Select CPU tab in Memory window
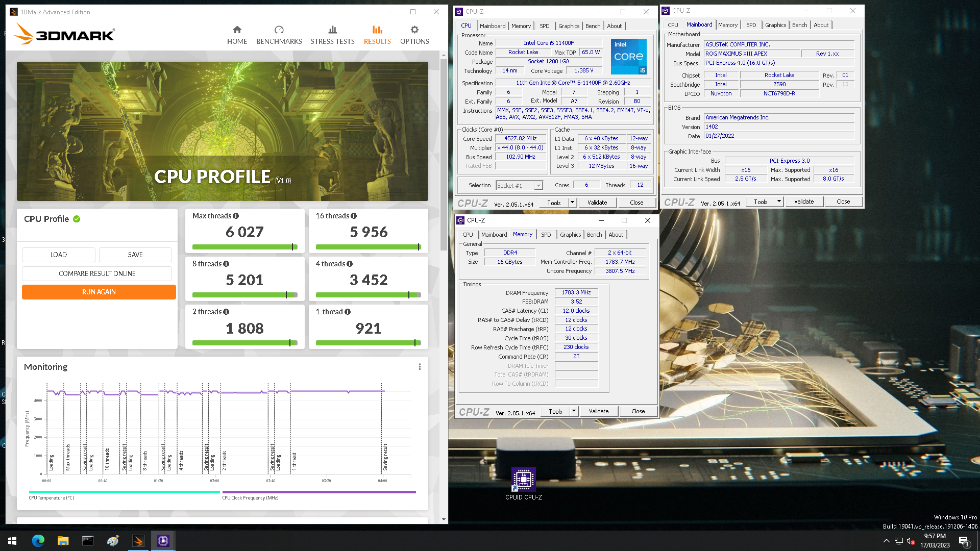 [468, 235]
